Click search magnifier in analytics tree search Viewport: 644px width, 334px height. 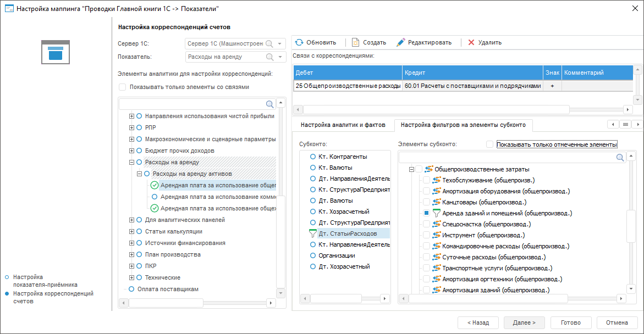pos(270,104)
